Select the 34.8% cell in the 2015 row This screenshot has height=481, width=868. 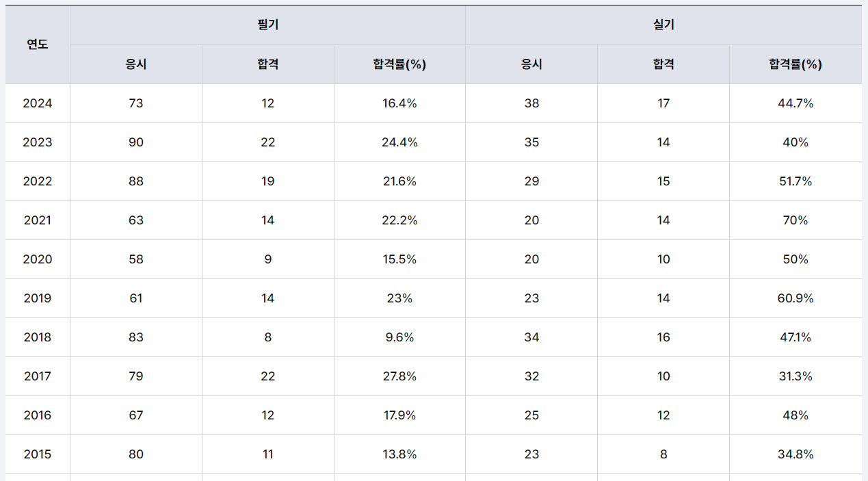795,454
